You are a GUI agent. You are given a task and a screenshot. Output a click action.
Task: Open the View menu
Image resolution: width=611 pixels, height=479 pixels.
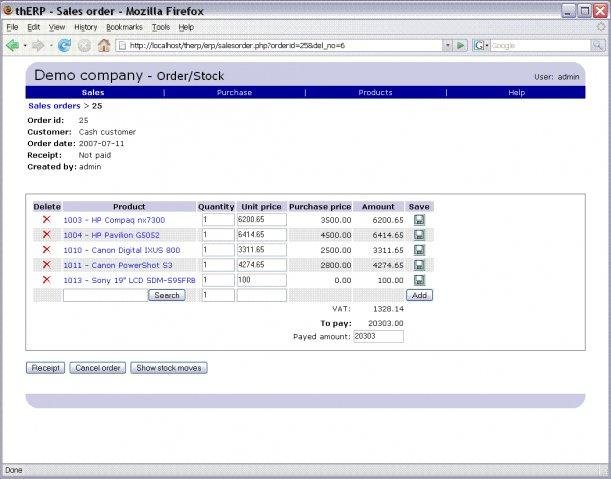click(57, 27)
